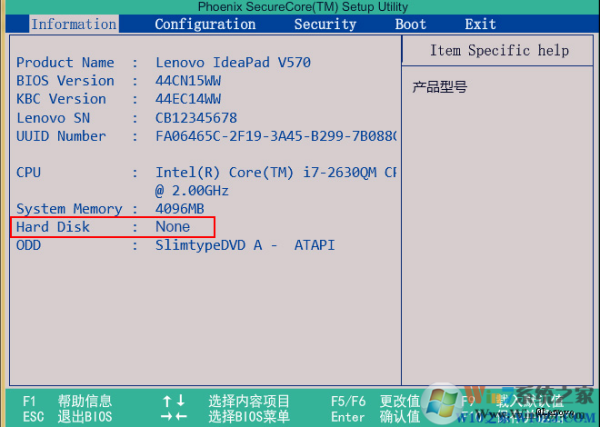The width and height of the screenshot is (600, 427).
Task: Click the CPU label
Action: click(28, 173)
